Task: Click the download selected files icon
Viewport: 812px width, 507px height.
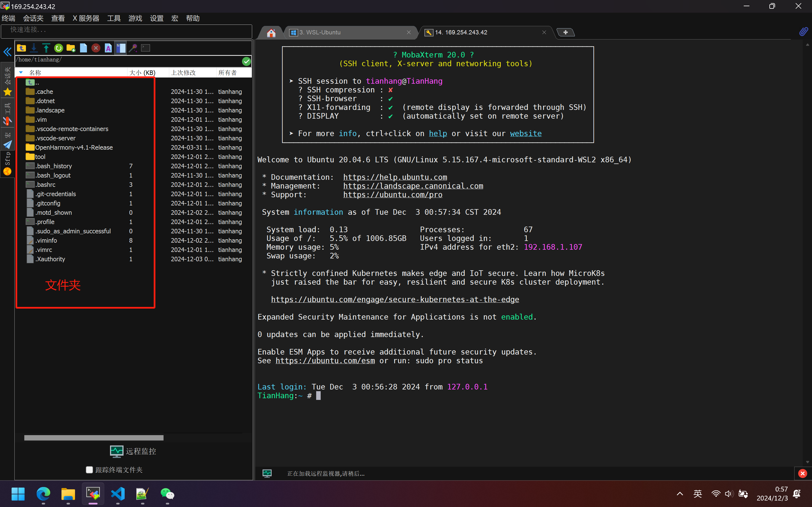Action: click(x=34, y=48)
